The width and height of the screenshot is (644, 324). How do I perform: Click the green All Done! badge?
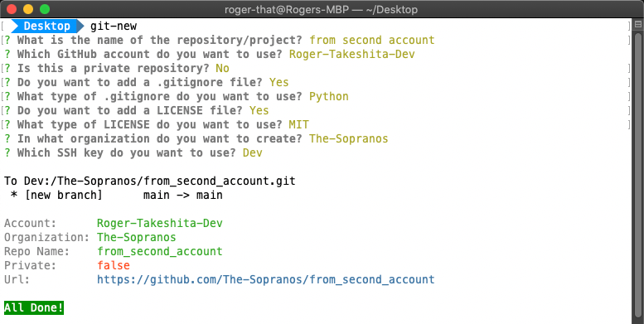point(34,307)
